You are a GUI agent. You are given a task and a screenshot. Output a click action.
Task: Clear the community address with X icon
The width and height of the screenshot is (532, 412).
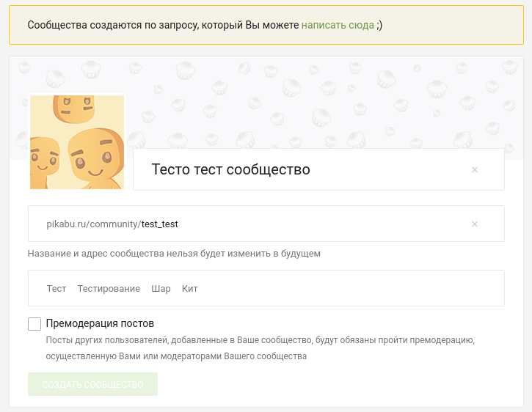click(474, 224)
